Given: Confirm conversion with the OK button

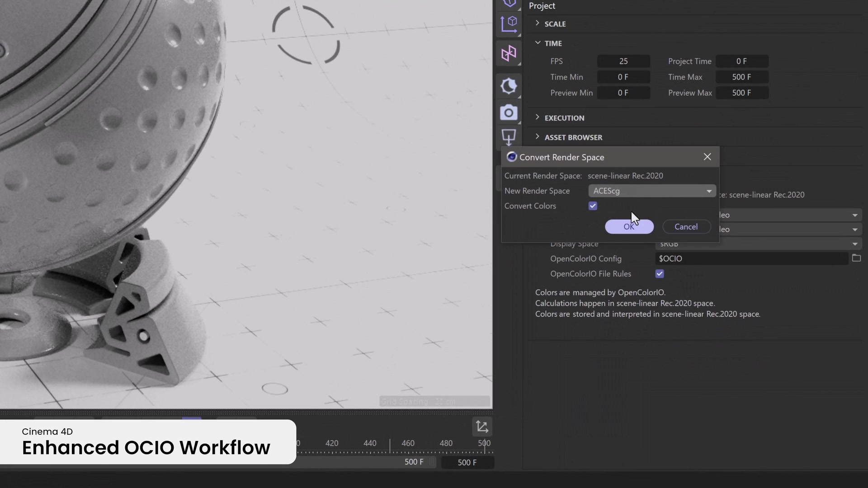Looking at the screenshot, I should (629, 227).
